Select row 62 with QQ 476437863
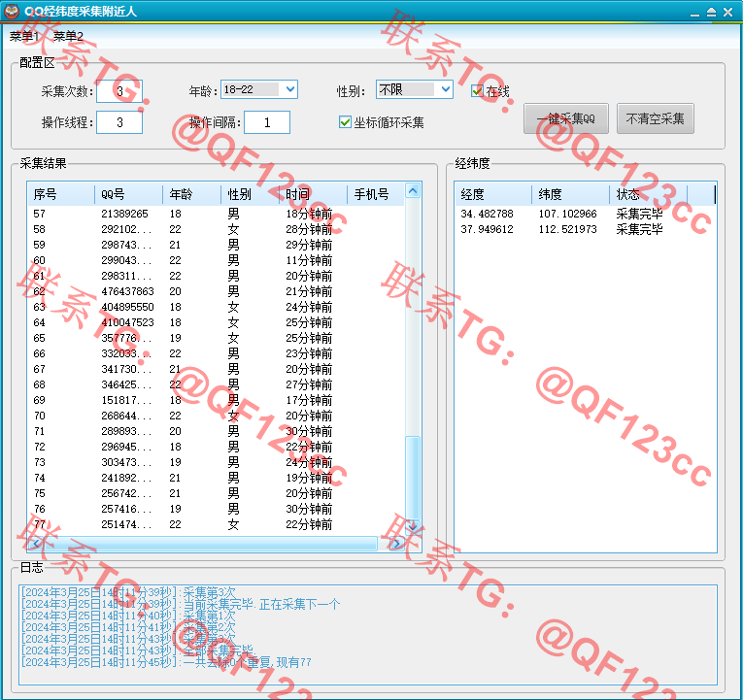Viewport: 743px width, 700px height. click(x=216, y=291)
